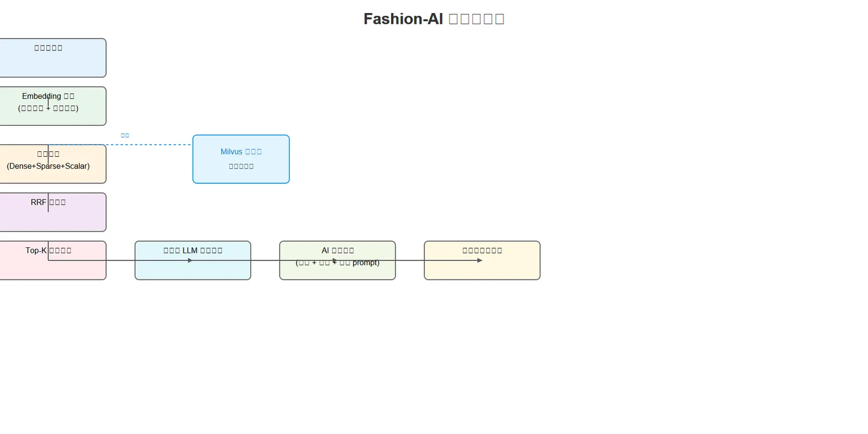This screenshot has height=434, width=868.
Task: Select the dashed connector line to Milvus
Action: point(120,145)
